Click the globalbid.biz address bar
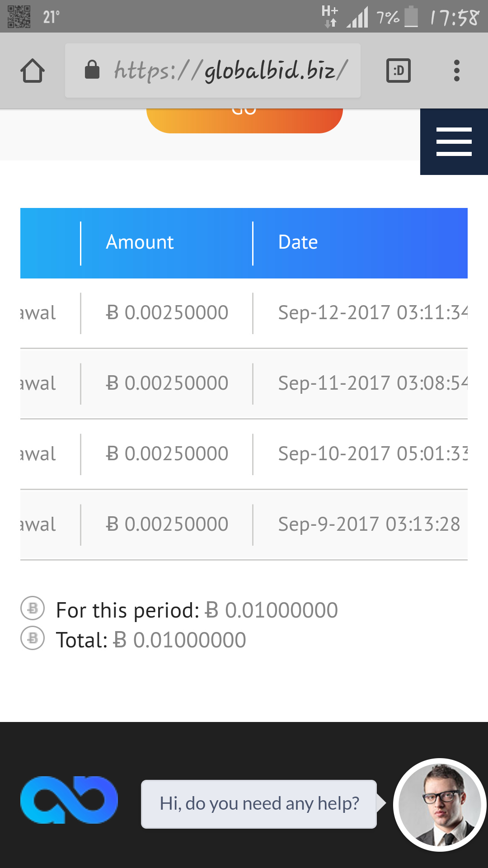This screenshot has height=868, width=488. (x=230, y=71)
